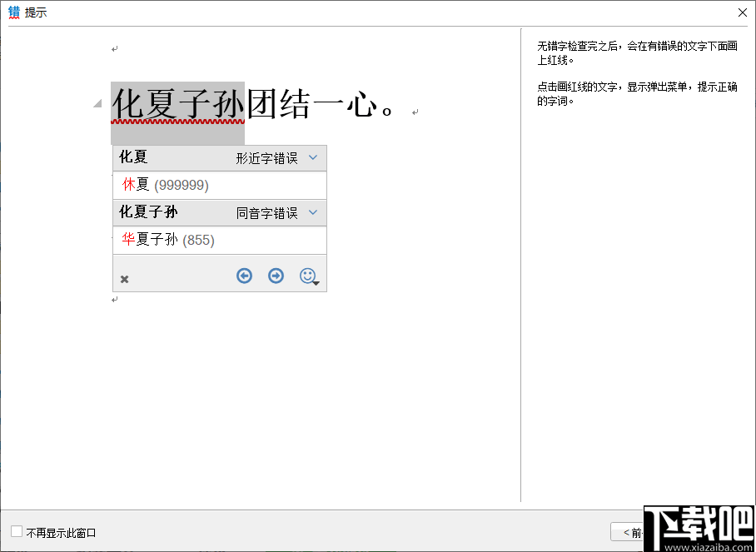Click the partially hidden 前 back button
Screen dimensions: 756x552
coord(627,532)
